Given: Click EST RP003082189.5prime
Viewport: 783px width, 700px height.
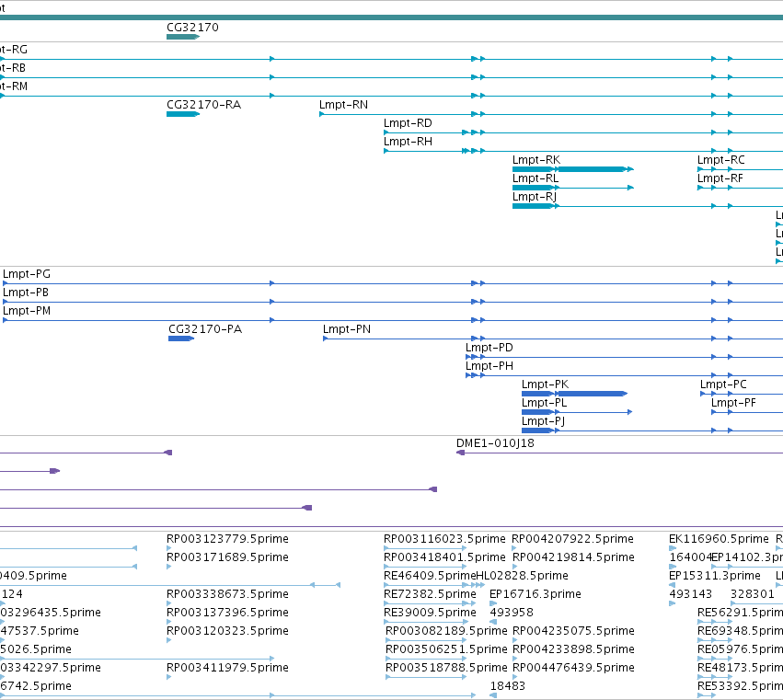Looking at the screenshot, I should point(446,632).
